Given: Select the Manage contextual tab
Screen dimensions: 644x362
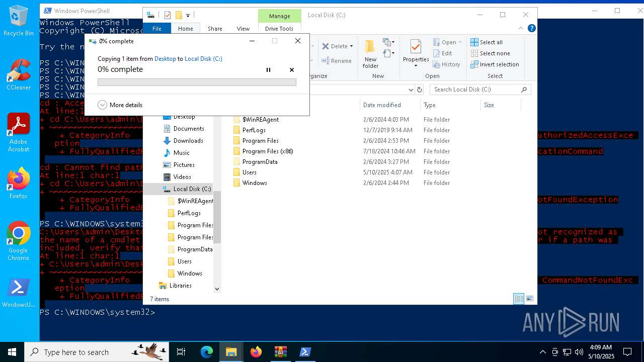Looking at the screenshot, I should [x=280, y=16].
